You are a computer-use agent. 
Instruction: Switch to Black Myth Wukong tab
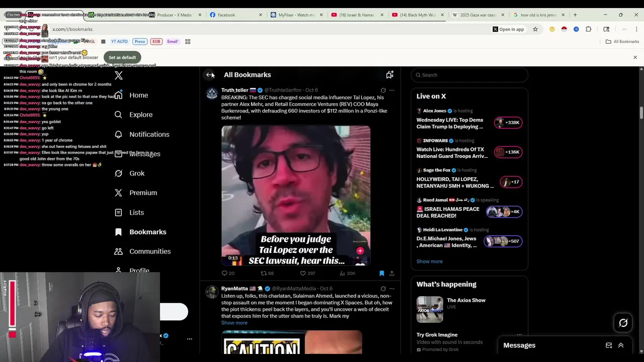coord(417,15)
